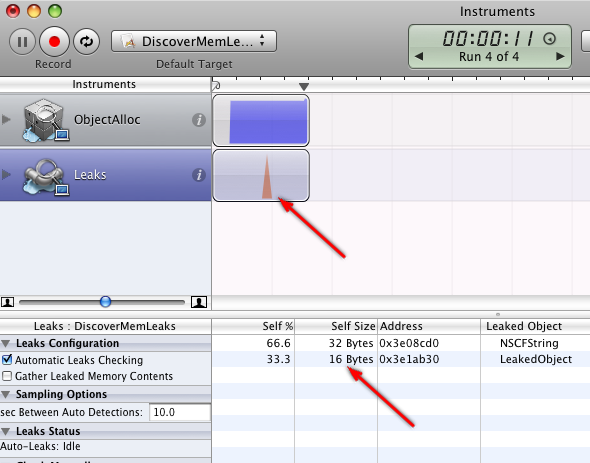This screenshot has height=463, width=590.
Task: Select the ObjectAlloc instrument icon
Action: (45, 120)
